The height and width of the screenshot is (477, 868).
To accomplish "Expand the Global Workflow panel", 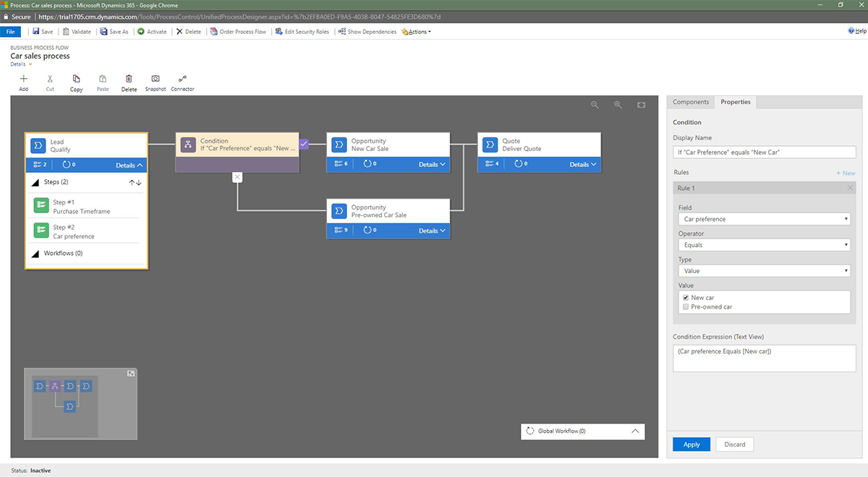I will 635,431.
